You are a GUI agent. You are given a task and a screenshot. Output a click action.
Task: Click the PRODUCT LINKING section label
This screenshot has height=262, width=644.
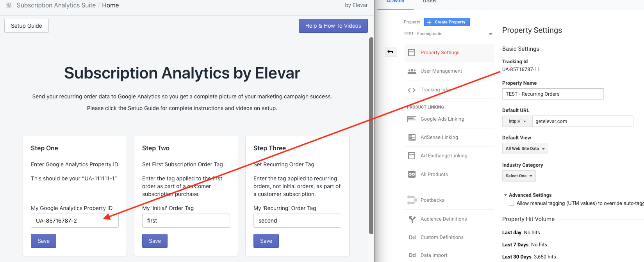click(x=425, y=107)
